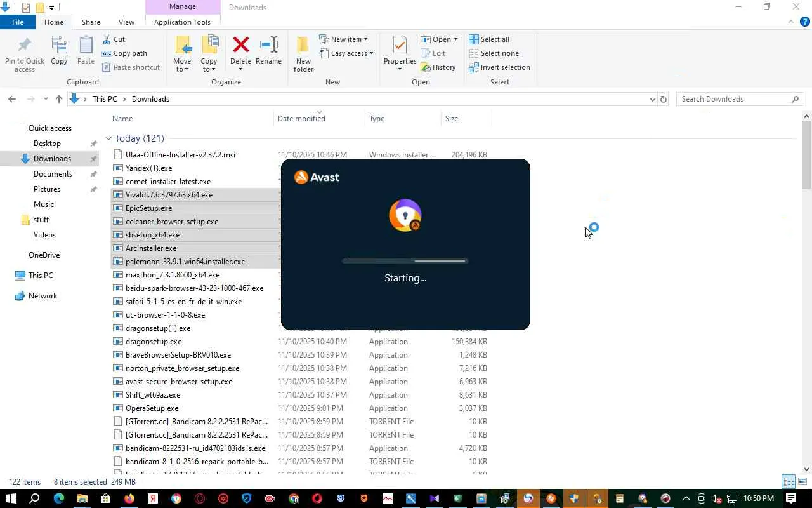Select OneDrive in the navigation pane

click(x=44, y=255)
